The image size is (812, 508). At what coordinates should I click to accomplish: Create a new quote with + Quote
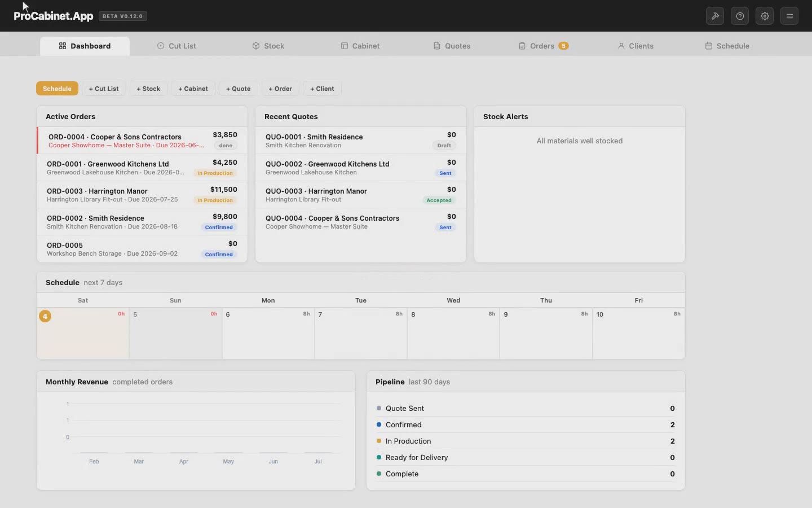click(x=238, y=89)
